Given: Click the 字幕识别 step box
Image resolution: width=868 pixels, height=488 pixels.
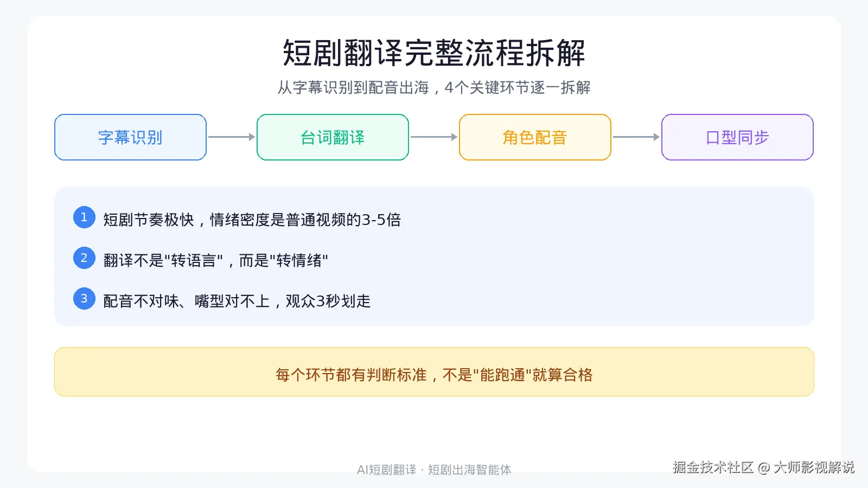Looking at the screenshot, I should pyautogui.click(x=130, y=137).
